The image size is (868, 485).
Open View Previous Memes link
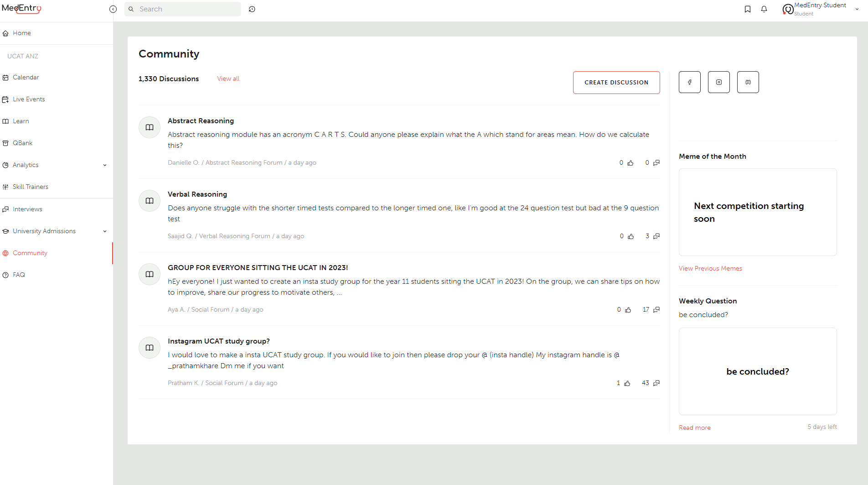click(710, 268)
